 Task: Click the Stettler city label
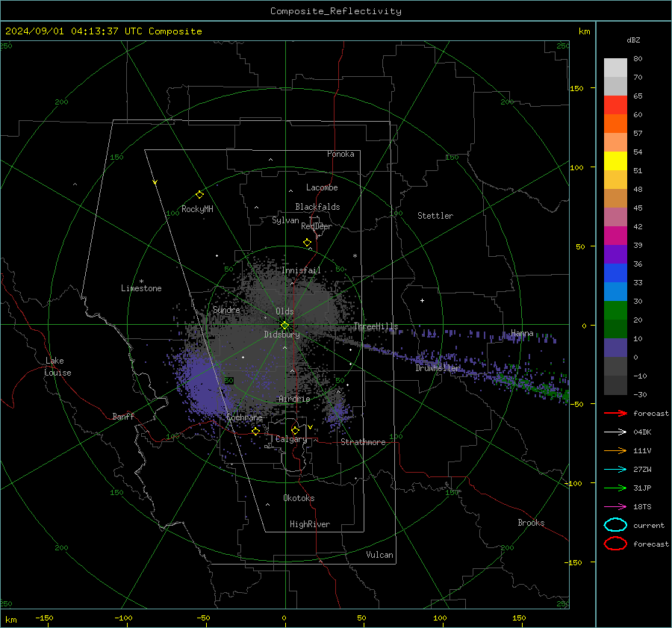point(435,216)
